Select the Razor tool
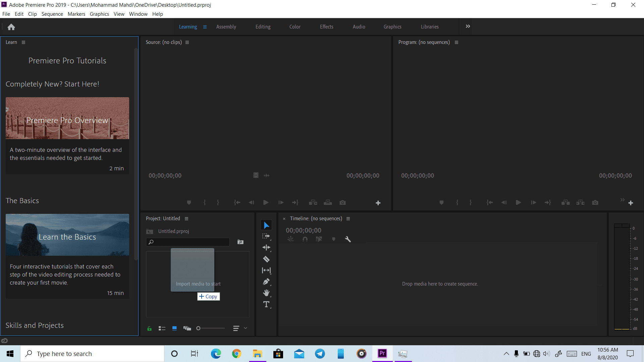Screen dimensions: 644x362 pos(266,259)
